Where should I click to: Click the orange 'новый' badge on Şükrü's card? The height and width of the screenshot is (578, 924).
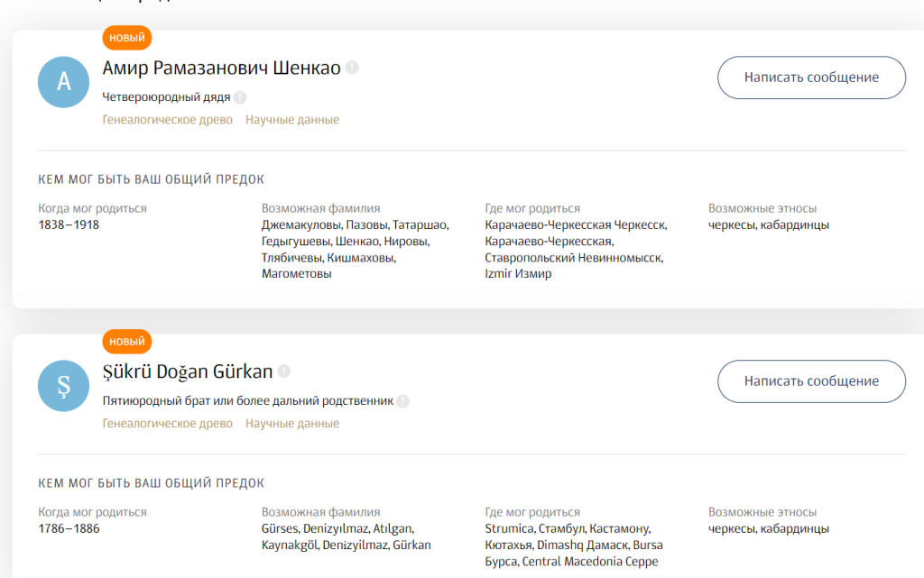[127, 342]
